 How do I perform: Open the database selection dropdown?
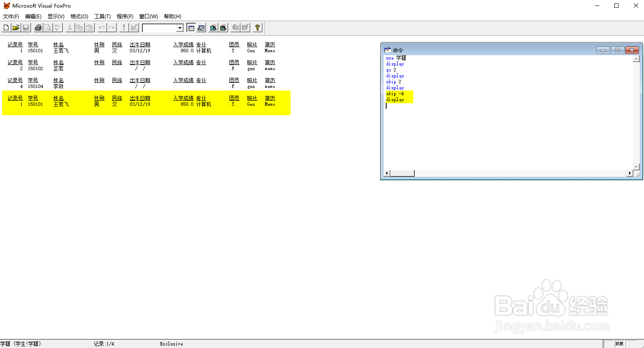(x=180, y=28)
